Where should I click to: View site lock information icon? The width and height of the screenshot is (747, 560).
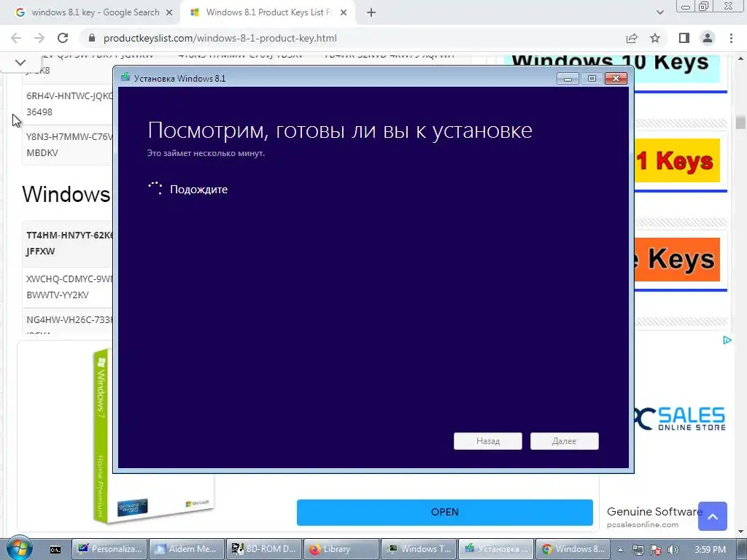[x=93, y=38]
